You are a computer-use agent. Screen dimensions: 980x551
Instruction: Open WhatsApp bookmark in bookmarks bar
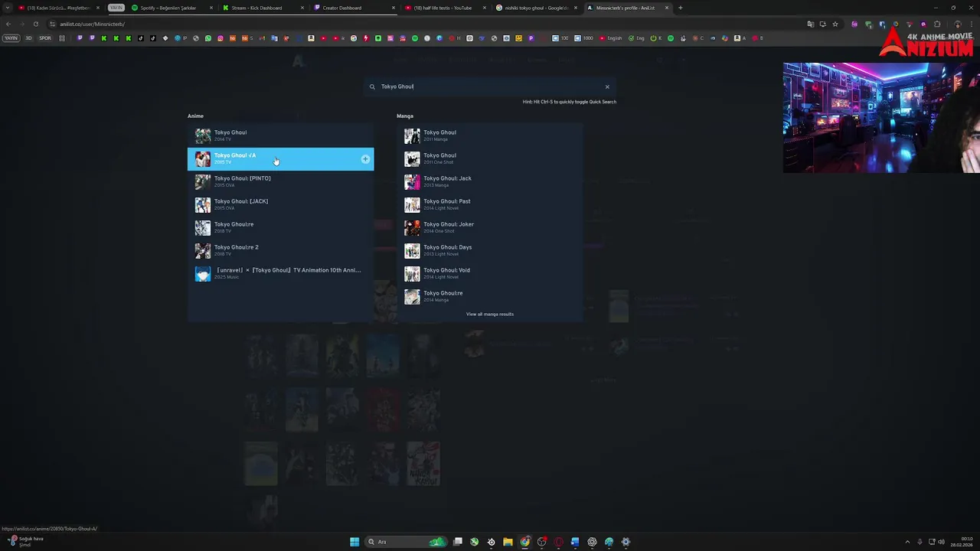207,38
